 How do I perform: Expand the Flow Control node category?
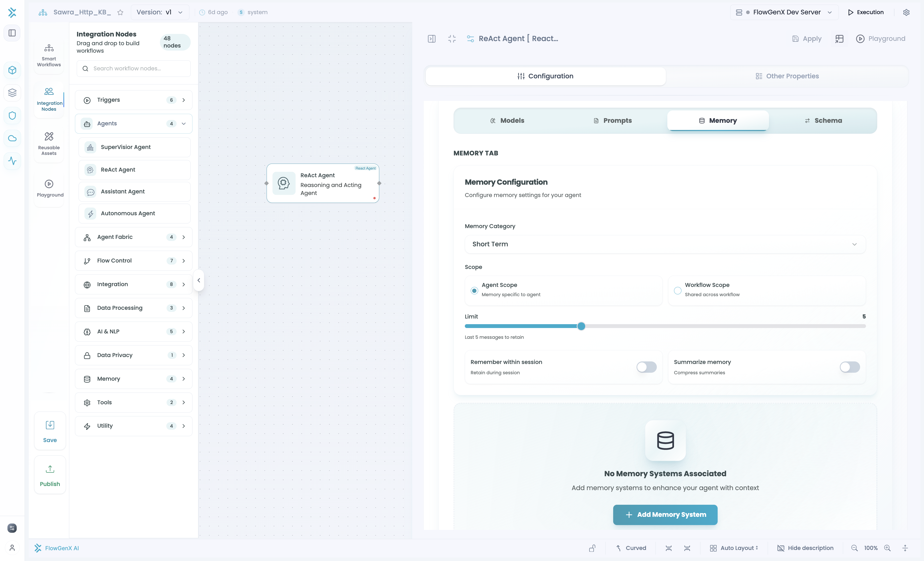[133, 260]
